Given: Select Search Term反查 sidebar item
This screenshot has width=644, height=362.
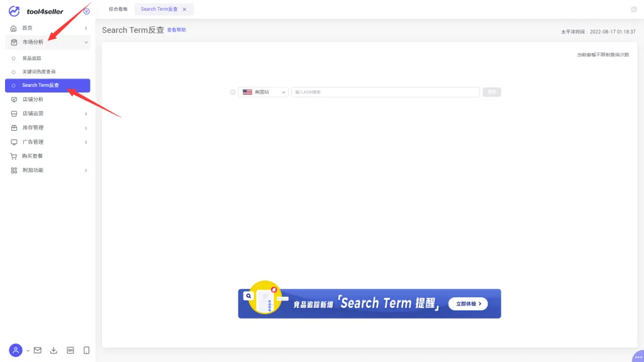Looking at the screenshot, I should tap(48, 85).
